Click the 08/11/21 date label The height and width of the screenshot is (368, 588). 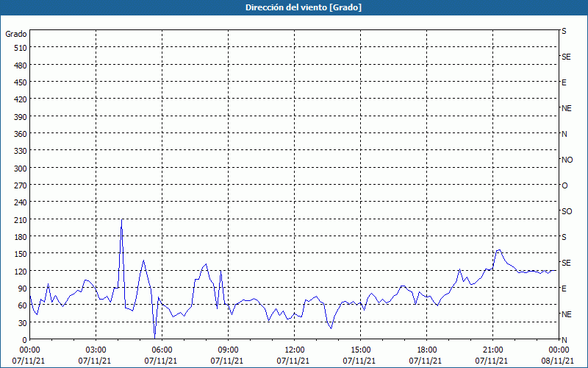pos(557,361)
